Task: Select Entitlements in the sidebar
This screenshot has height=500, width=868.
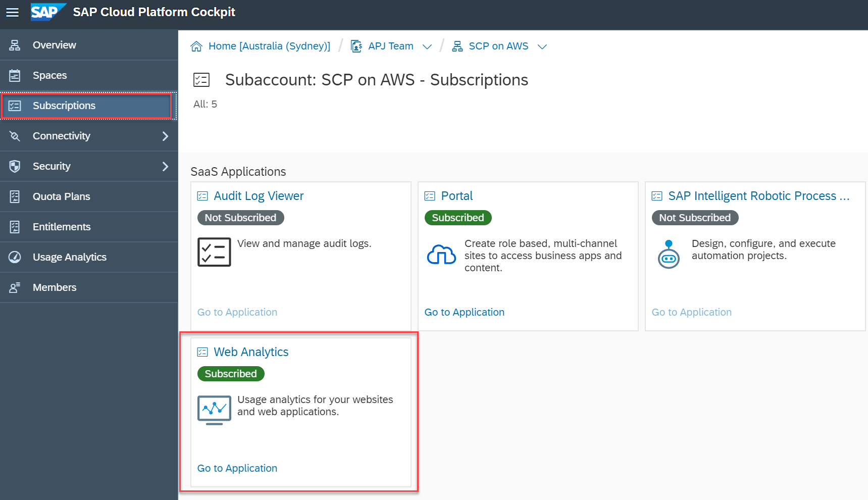Action: point(62,227)
